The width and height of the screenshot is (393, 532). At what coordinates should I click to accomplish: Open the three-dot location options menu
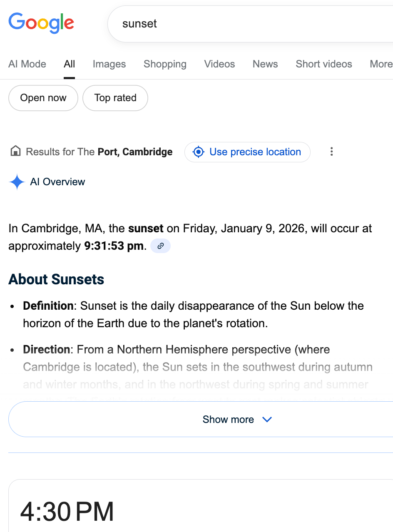click(331, 152)
